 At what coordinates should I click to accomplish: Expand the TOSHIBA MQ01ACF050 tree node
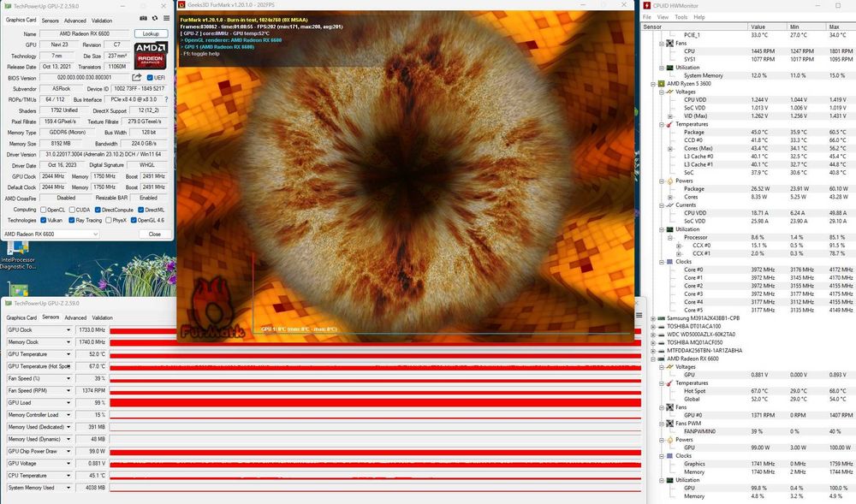point(653,342)
